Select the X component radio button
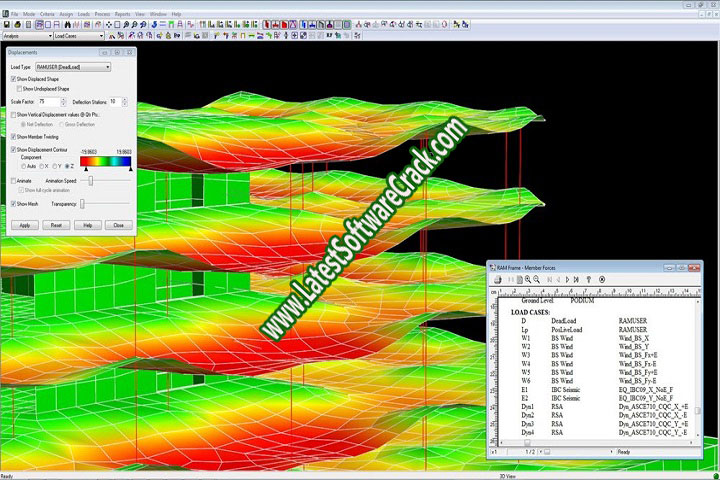720x480 pixels. point(41,166)
